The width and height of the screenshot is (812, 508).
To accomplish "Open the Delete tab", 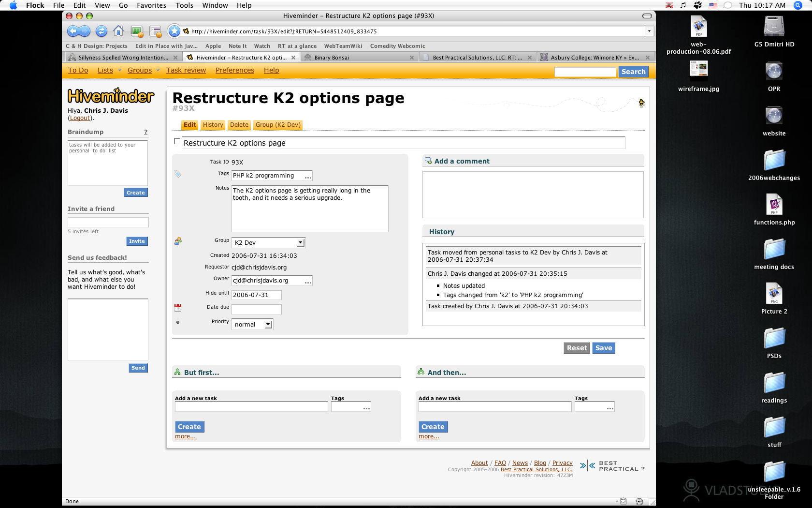I will [x=239, y=125].
